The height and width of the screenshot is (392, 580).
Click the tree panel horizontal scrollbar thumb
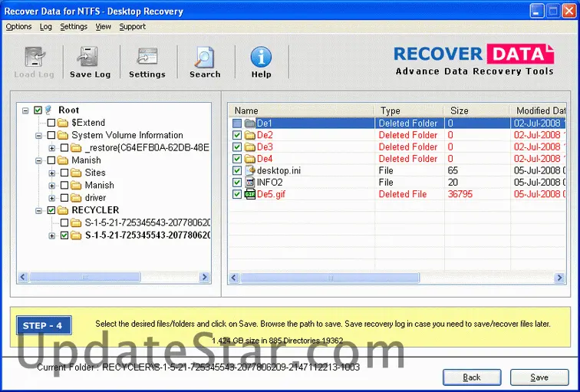coord(84,277)
